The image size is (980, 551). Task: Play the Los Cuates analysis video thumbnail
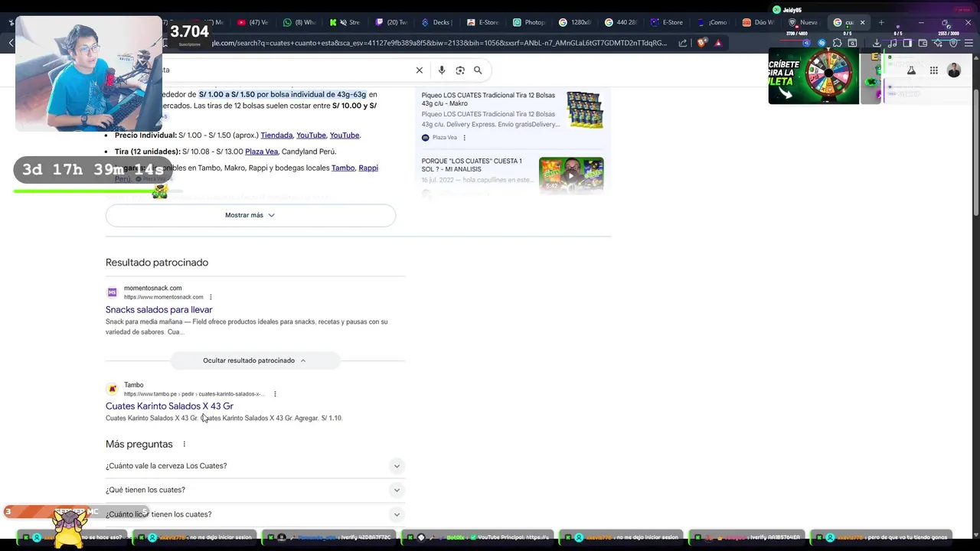pos(571,175)
